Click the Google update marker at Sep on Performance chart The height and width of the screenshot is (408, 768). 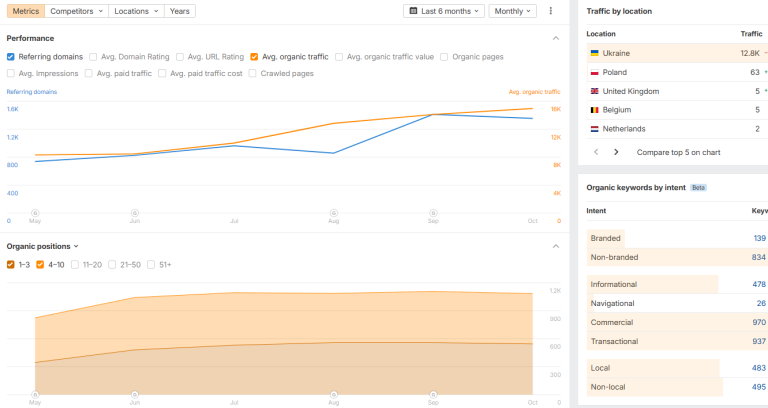433,213
